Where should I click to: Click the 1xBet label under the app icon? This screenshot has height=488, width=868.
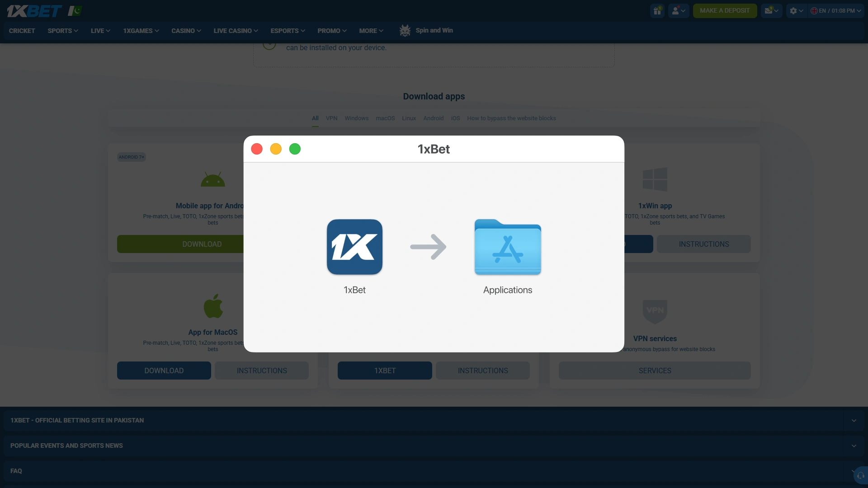click(354, 290)
